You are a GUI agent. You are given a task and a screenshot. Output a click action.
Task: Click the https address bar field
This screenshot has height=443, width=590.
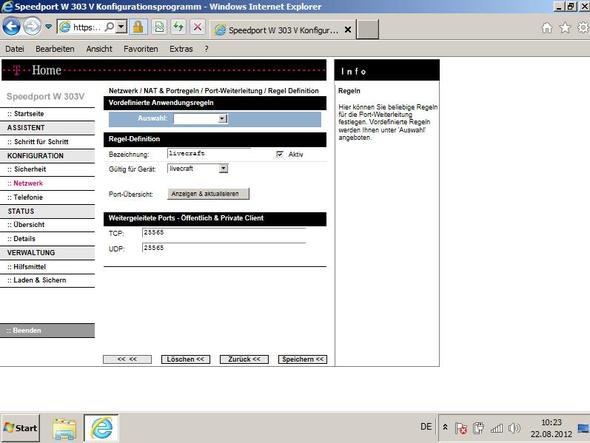tap(87, 27)
